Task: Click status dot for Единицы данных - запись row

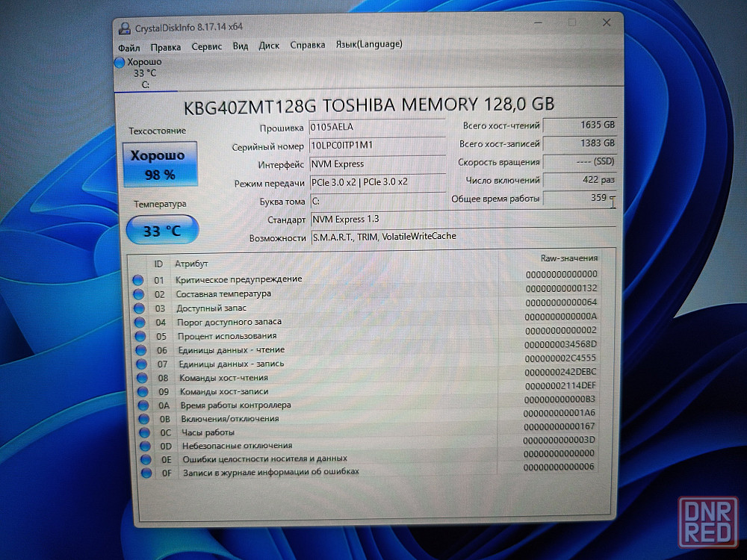Action: [x=141, y=364]
